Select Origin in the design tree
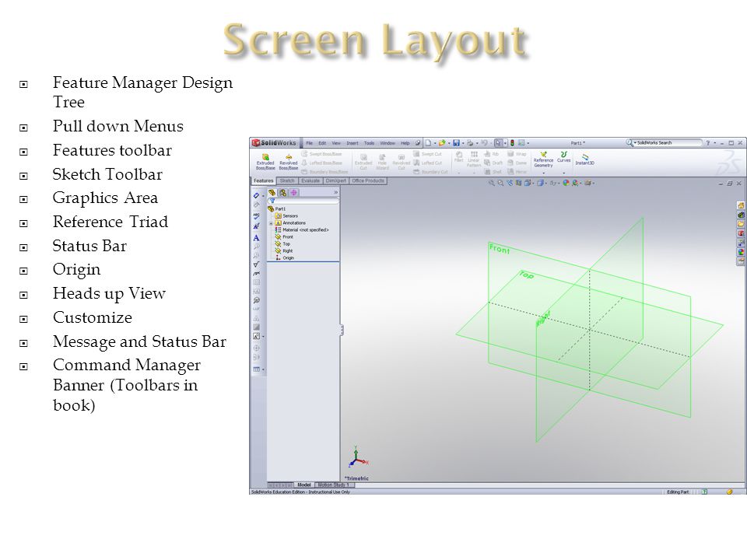This screenshot has width=747, height=560. [285, 257]
